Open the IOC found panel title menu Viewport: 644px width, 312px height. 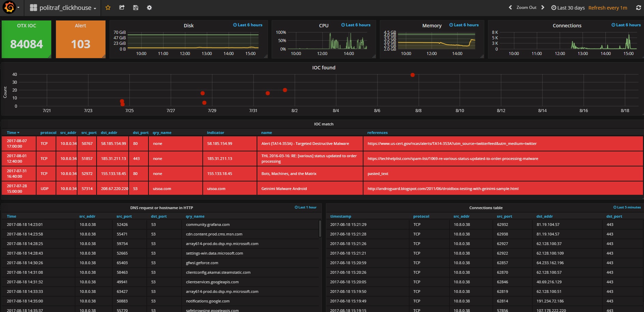pos(324,68)
